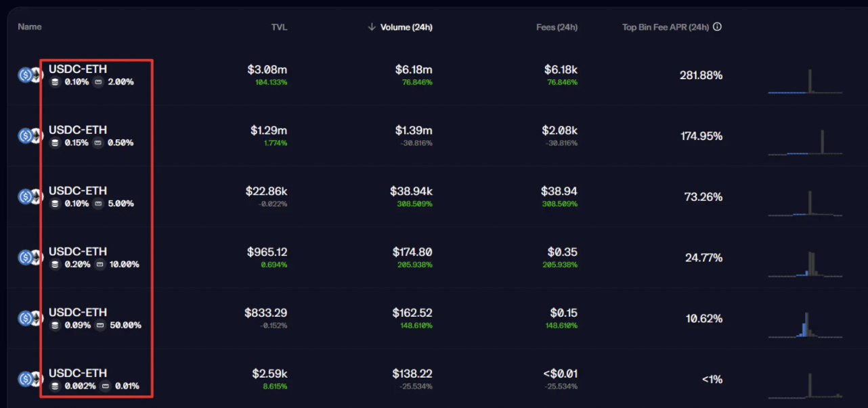Click the sort arrow next to Volume (24h)
The width and height of the screenshot is (868, 408).
click(372, 27)
